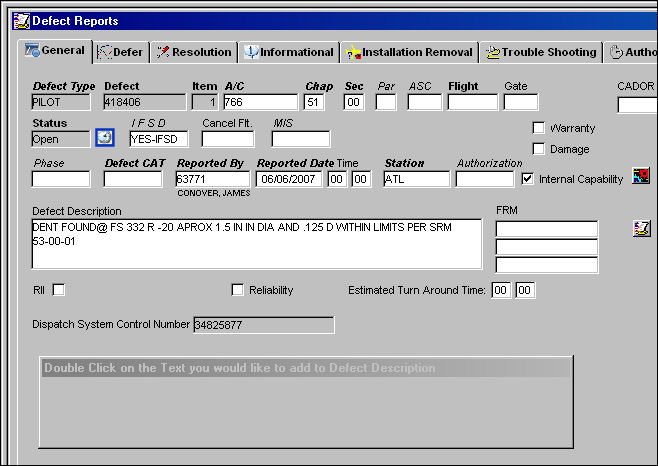Tick the RII checkbox

tap(59, 290)
